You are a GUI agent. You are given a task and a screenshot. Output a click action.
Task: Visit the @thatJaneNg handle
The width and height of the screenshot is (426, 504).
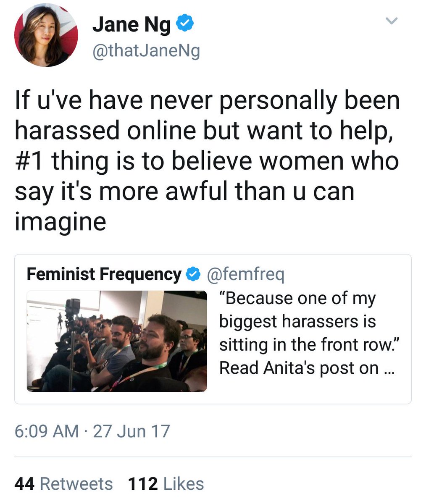(146, 51)
